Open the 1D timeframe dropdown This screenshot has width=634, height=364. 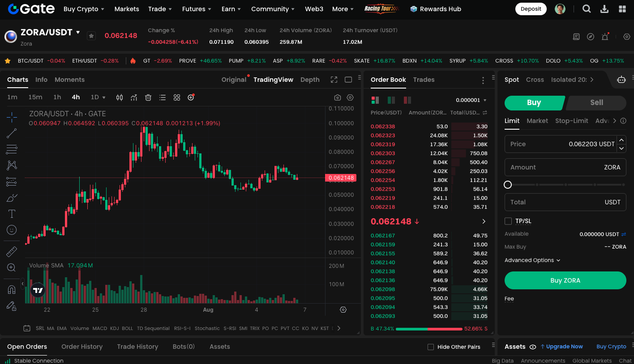tap(98, 97)
